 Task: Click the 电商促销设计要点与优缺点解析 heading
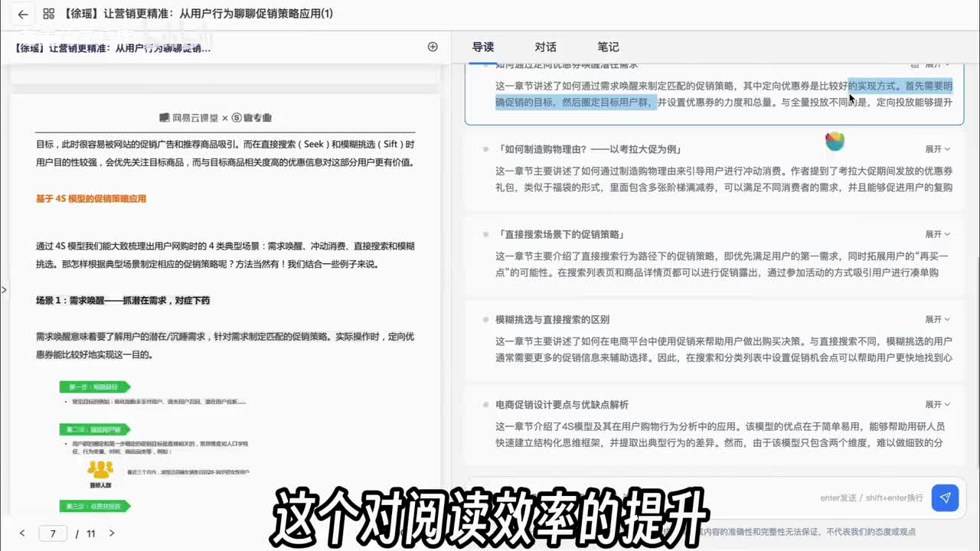coord(561,404)
